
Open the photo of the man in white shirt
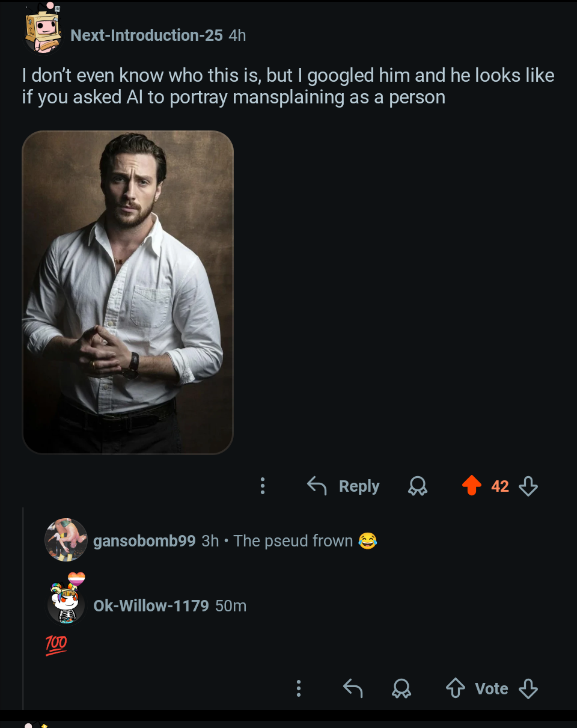click(128, 291)
